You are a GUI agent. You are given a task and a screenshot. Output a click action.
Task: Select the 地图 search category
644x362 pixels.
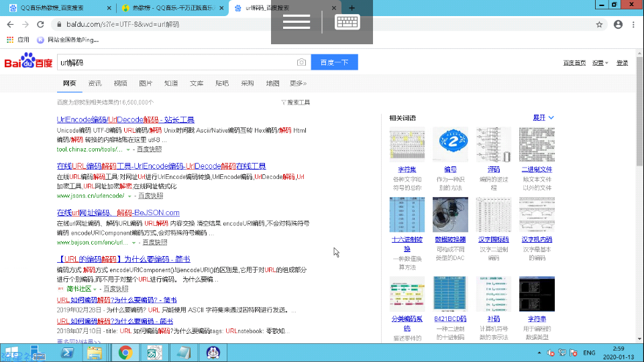click(x=273, y=83)
